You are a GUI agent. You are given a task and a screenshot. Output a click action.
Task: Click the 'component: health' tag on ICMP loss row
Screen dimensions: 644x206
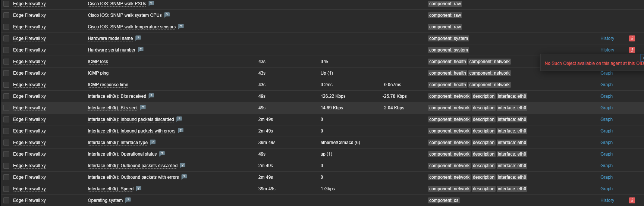click(447, 62)
